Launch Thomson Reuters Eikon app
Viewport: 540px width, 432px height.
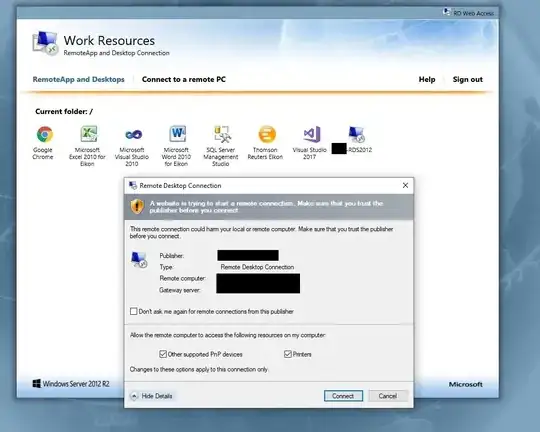[x=267, y=134]
